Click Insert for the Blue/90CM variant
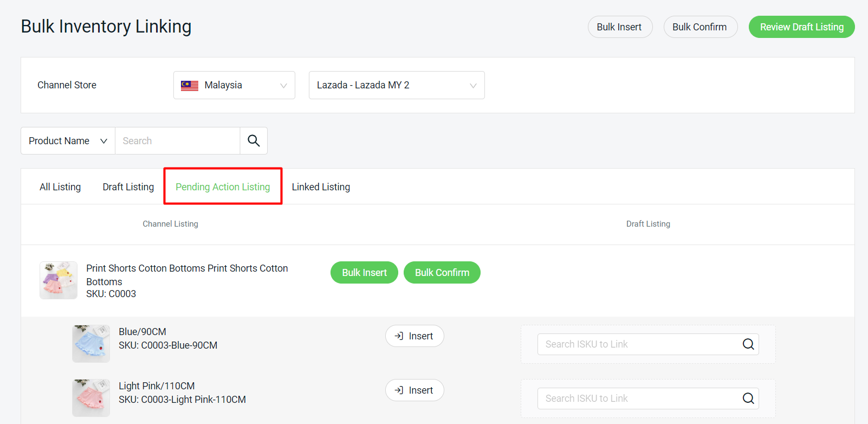Screen dimensions: 868x424 click(414, 336)
